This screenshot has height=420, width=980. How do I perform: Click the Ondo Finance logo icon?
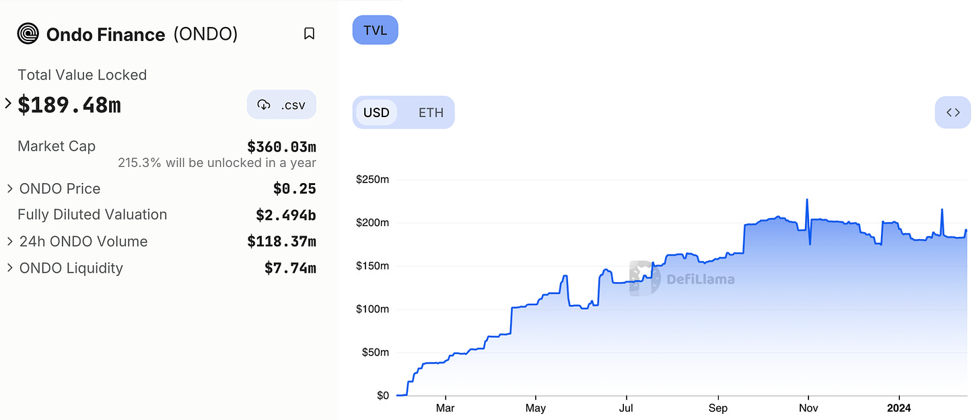tap(28, 34)
